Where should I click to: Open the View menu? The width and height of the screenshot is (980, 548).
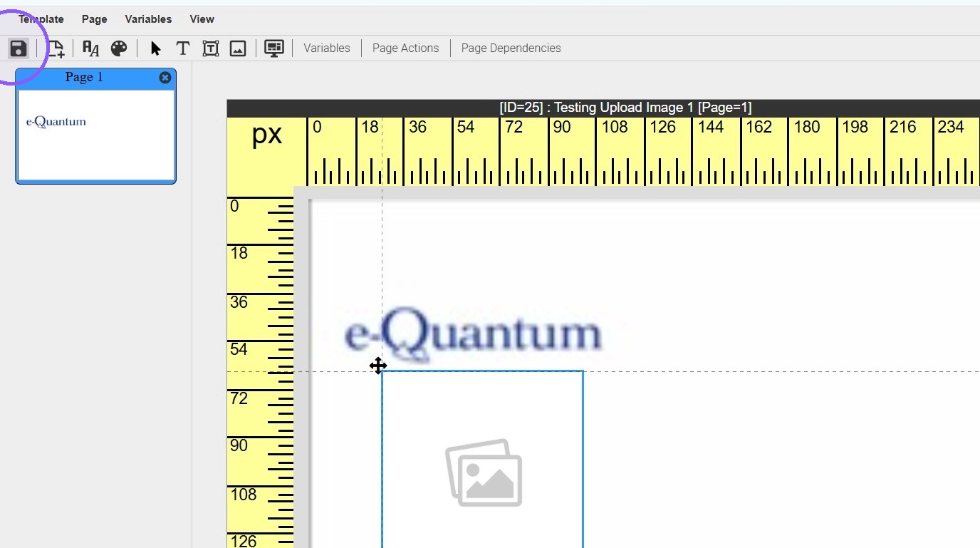tap(202, 19)
